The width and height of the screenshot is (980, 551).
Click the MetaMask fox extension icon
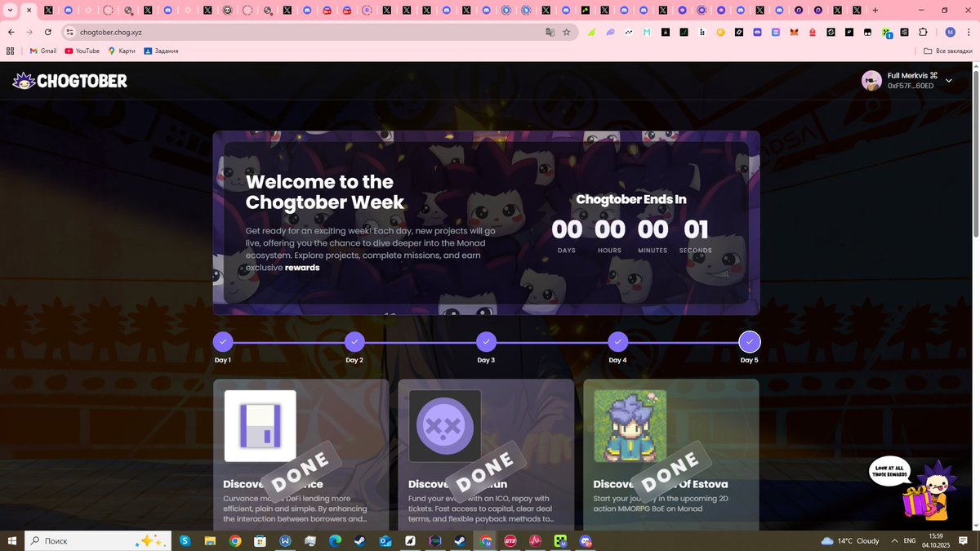click(794, 32)
